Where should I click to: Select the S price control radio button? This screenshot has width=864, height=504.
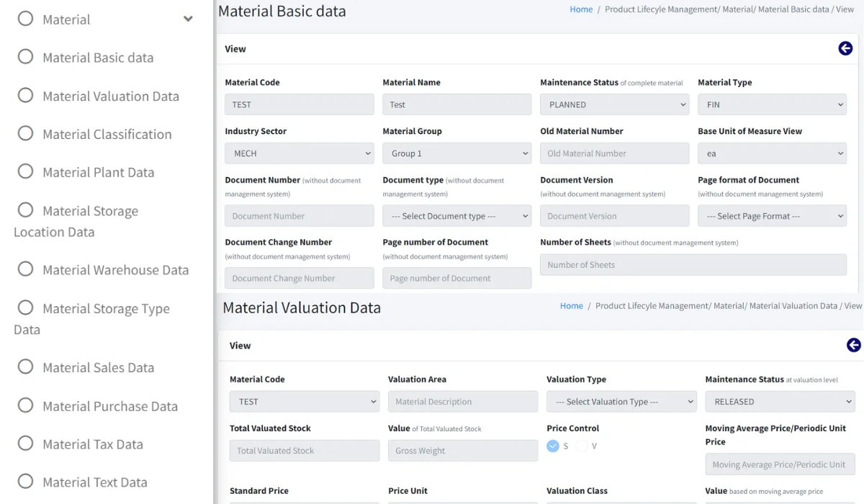click(554, 446)
